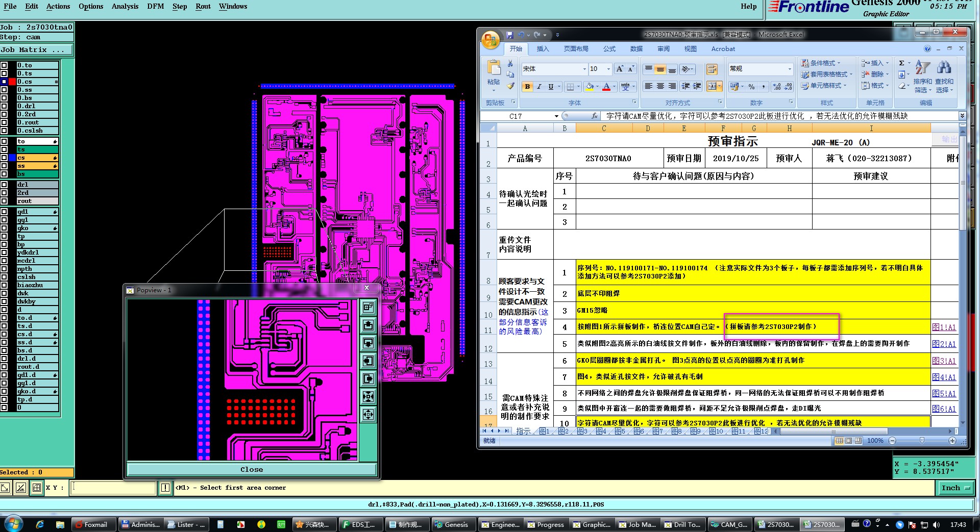Viewport: 980px width, 532px height.
Task: Toggle Italic in Excel ribbon
Action: [x=539, y=87]
